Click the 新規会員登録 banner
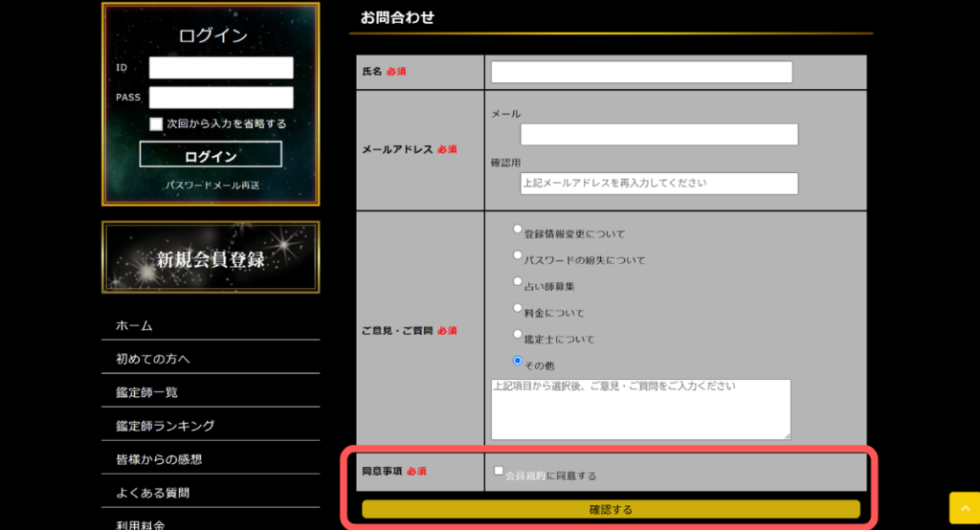Screen dimensions: 980x530 pos(211,257)
